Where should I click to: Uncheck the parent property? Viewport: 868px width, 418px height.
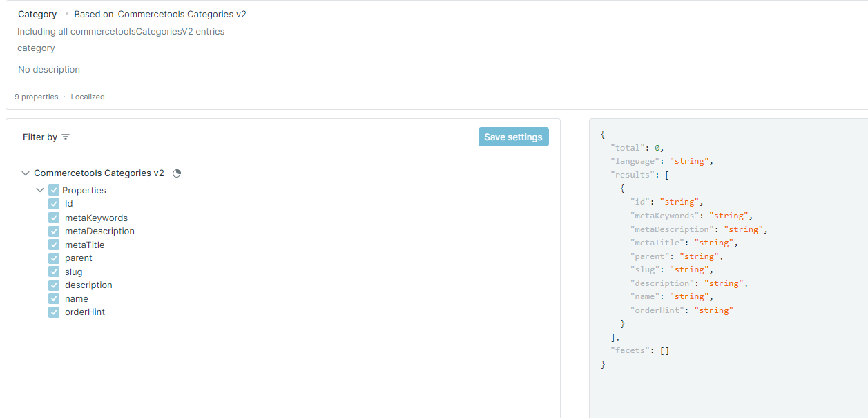pos(54,258)
